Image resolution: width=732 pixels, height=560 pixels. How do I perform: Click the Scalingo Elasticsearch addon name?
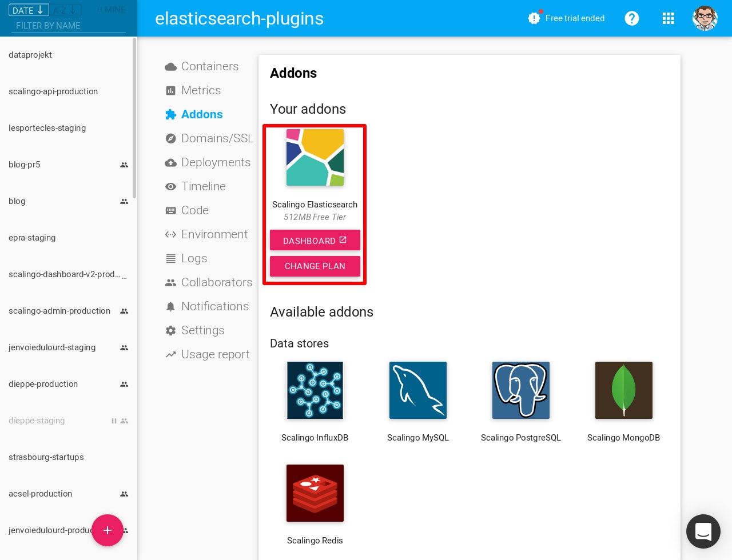[315, 205]
